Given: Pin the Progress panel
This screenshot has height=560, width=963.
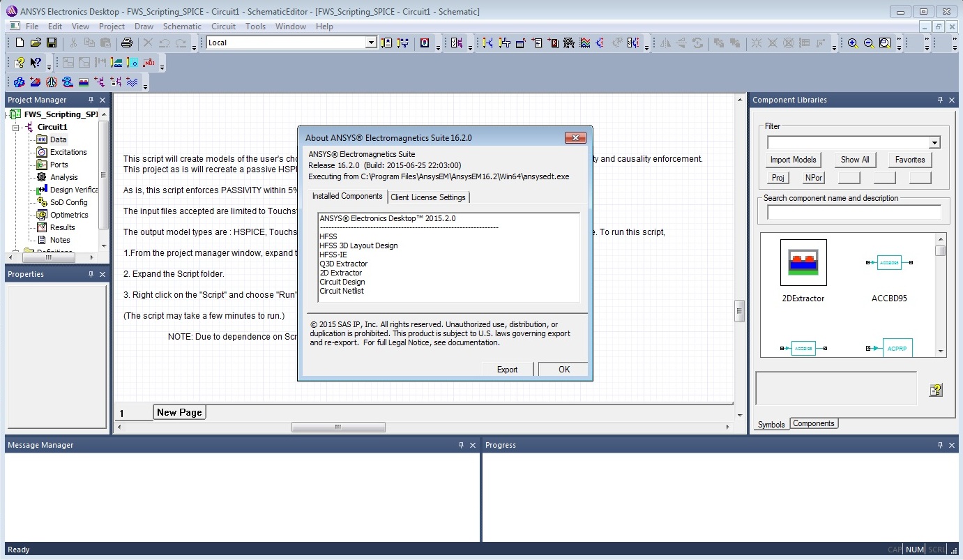Looking at the screenshot, I should pyautogui.click(x=940, y=445).
